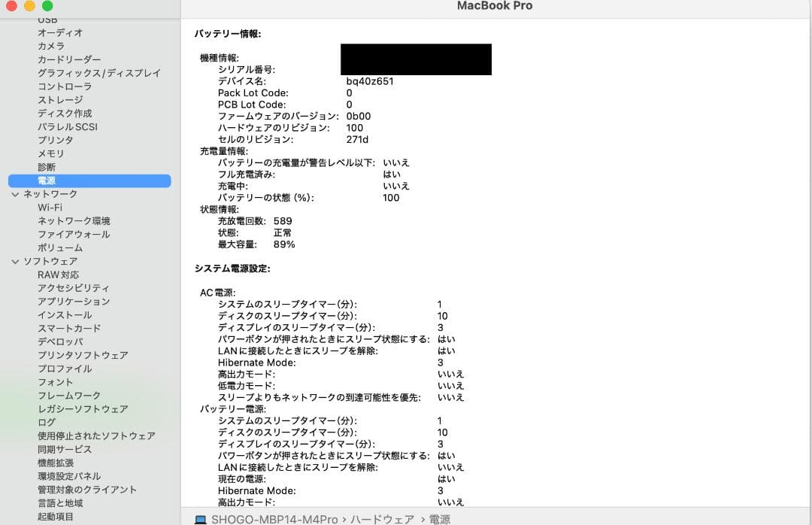Open Wi-Fi network information
The height and width of the screenshot is (525, 812).
[x=48, y=207]
